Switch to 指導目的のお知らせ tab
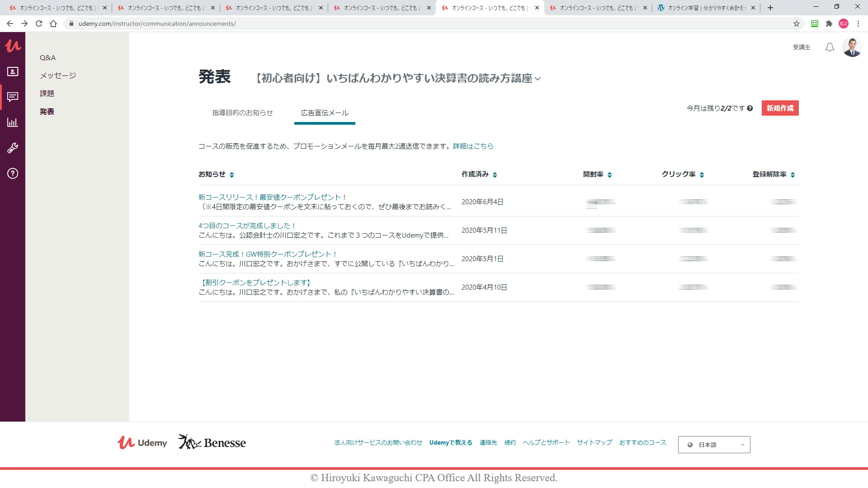 coord(243,113)
